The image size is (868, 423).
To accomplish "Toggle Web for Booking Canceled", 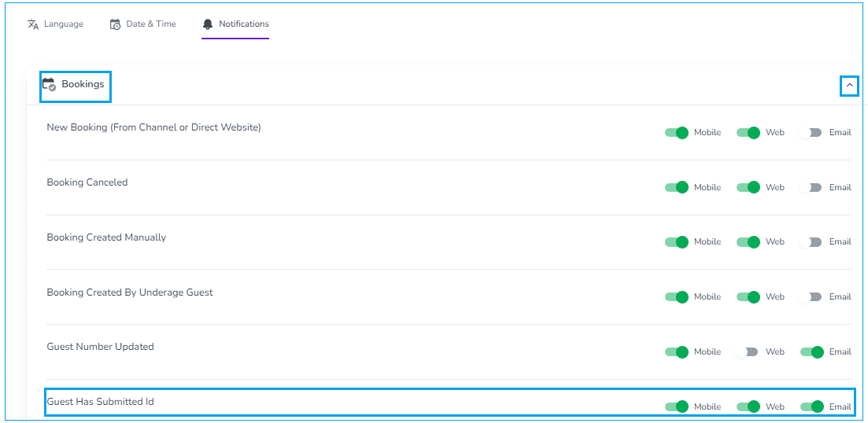I will [748, 187].
